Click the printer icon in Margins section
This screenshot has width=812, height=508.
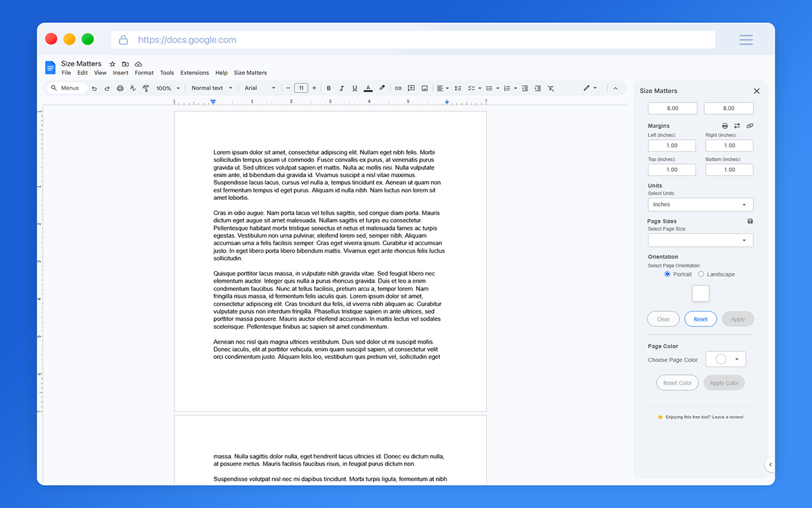(725, 126)
